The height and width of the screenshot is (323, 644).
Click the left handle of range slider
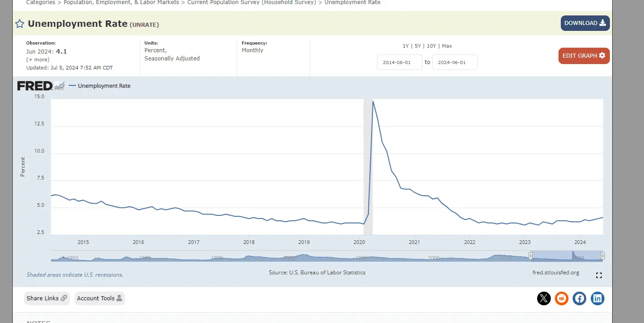tap(530, 256)
